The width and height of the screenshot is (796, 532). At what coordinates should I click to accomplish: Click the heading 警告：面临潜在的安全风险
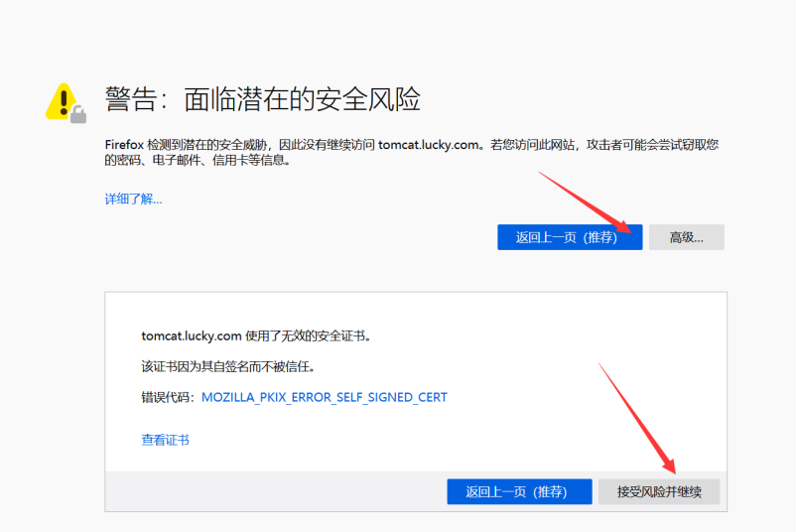pos(262,99)
